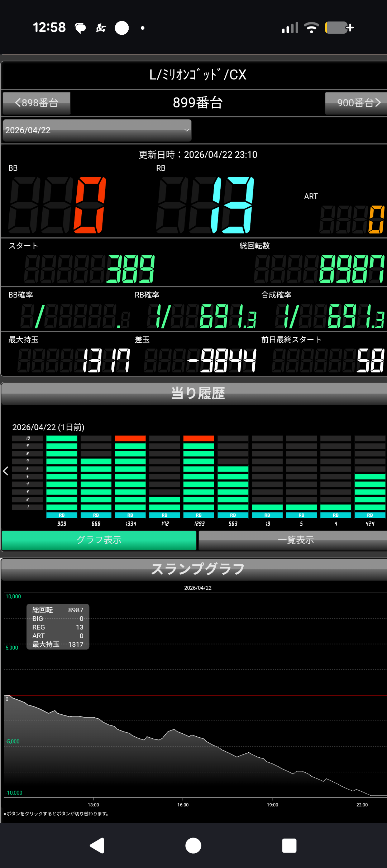This screenshot has height=868, width=387.
Task: Go to next machine 900番台
Action: [x=357, y=103]
